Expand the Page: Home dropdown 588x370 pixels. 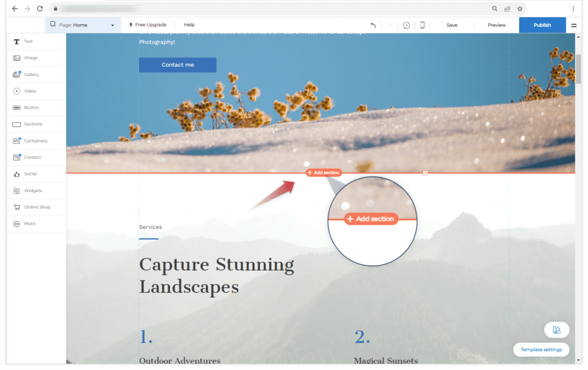(83, 25)
